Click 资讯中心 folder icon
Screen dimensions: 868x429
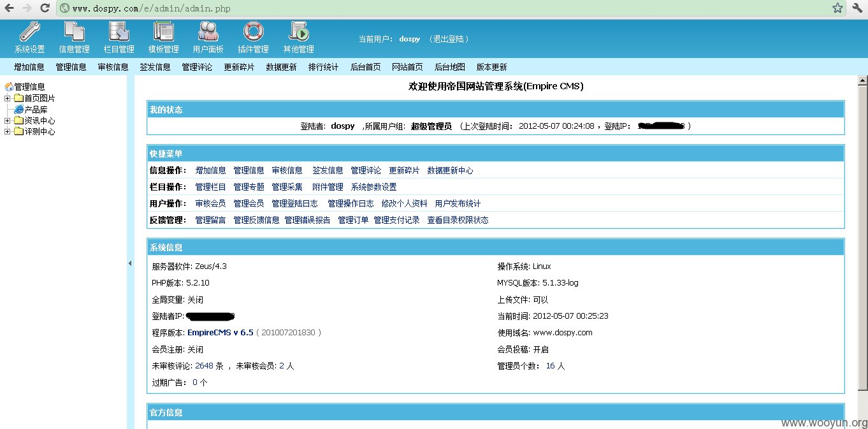pyautogui.click(x=18, y=120)
